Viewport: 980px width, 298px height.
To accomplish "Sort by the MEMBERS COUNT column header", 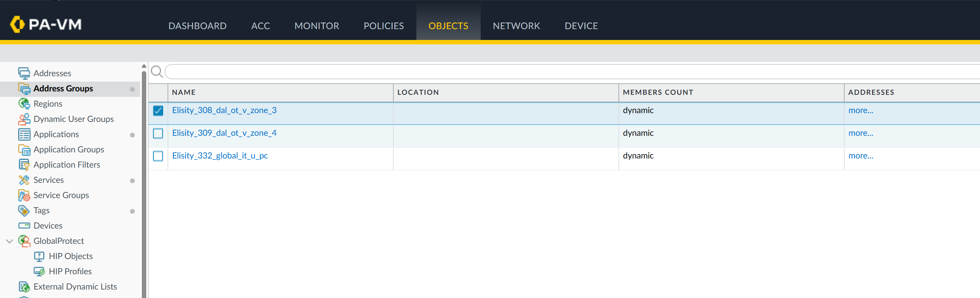I will [658, 92].
